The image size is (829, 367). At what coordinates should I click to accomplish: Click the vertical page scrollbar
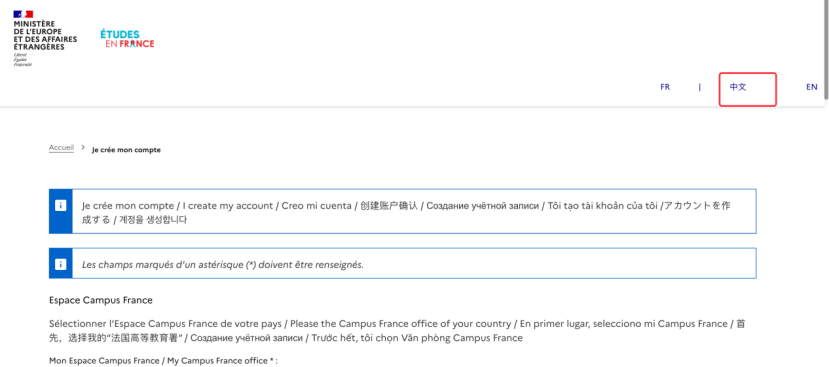click(826, 50)
